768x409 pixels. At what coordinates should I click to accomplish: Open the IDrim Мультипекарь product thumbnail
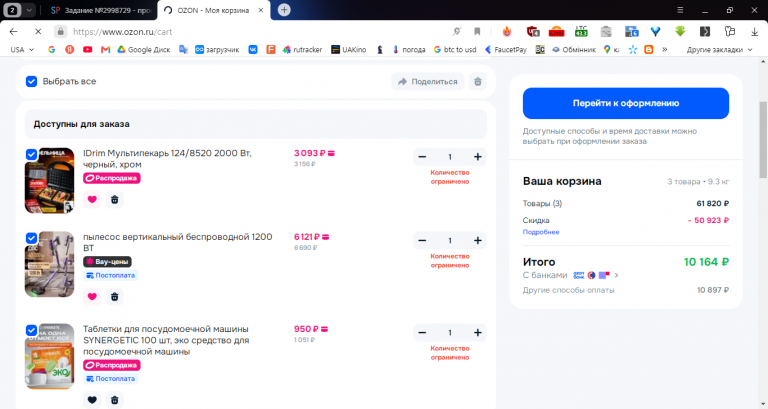coord(49,180)
